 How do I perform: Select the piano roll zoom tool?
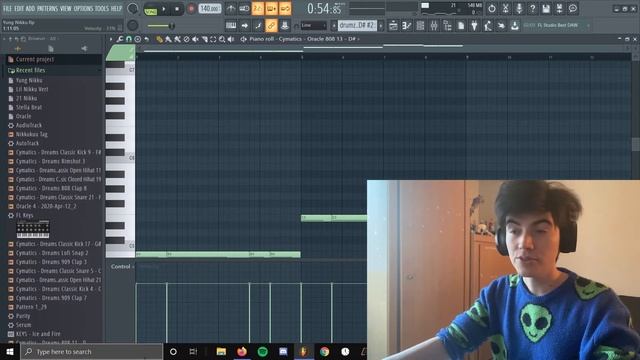pos(222,39)
